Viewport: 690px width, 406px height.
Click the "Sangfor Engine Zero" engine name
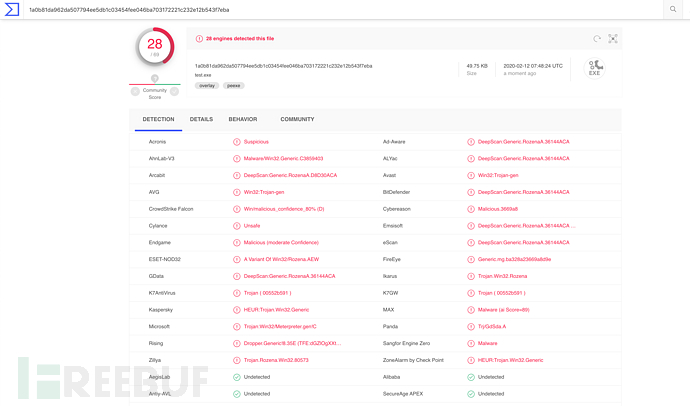pyautogui.click(x=406, y=343)
